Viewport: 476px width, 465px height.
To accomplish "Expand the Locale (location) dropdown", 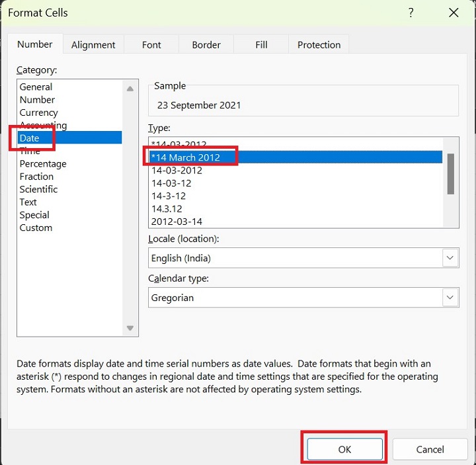I will click(450, 258).
